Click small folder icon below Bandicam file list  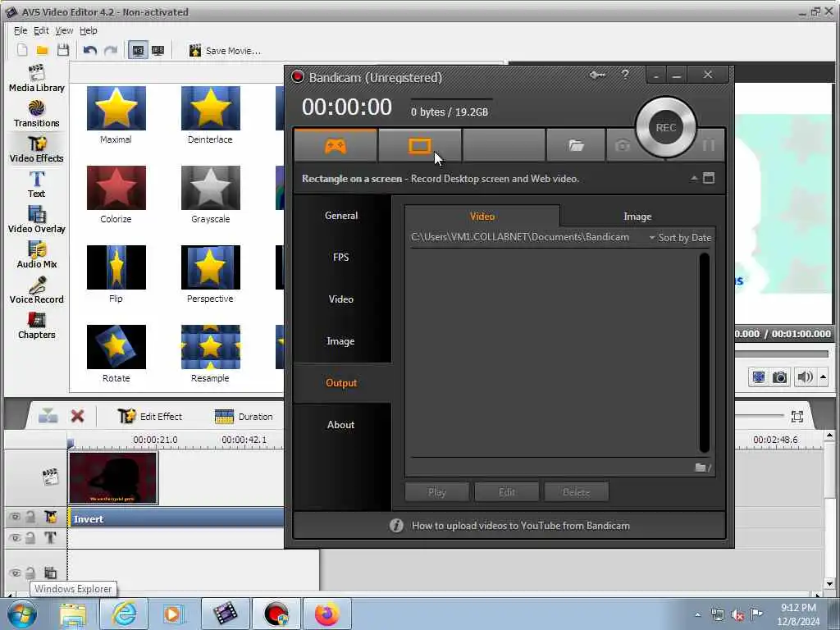(x=701, y=468)
